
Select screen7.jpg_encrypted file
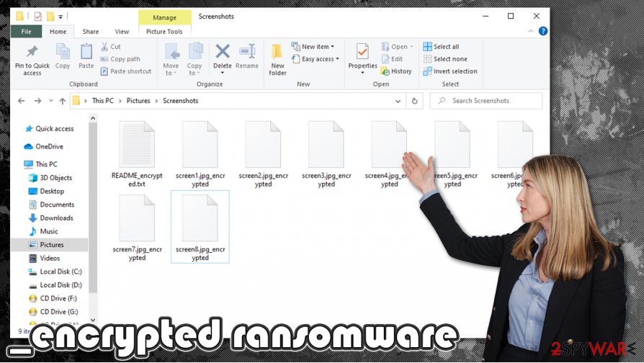137,227
